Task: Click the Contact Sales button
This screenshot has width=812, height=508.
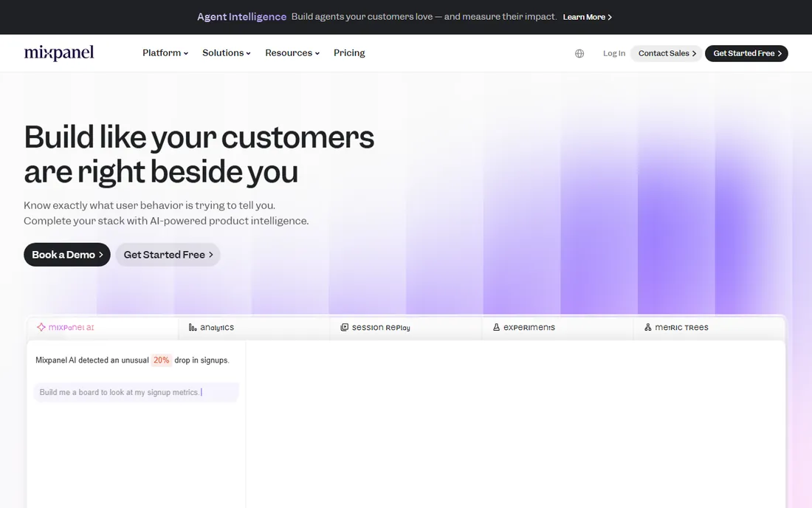Action: 667,53
